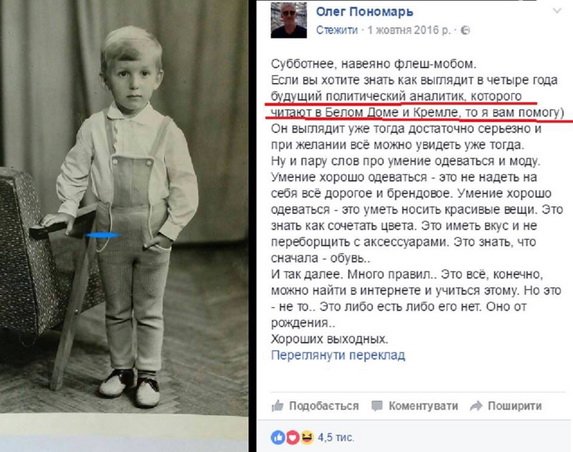This screenshot has height=452, width=573.
Task: Expand the post options chevron
Action: pyautogui.click(x=557, y=11)
